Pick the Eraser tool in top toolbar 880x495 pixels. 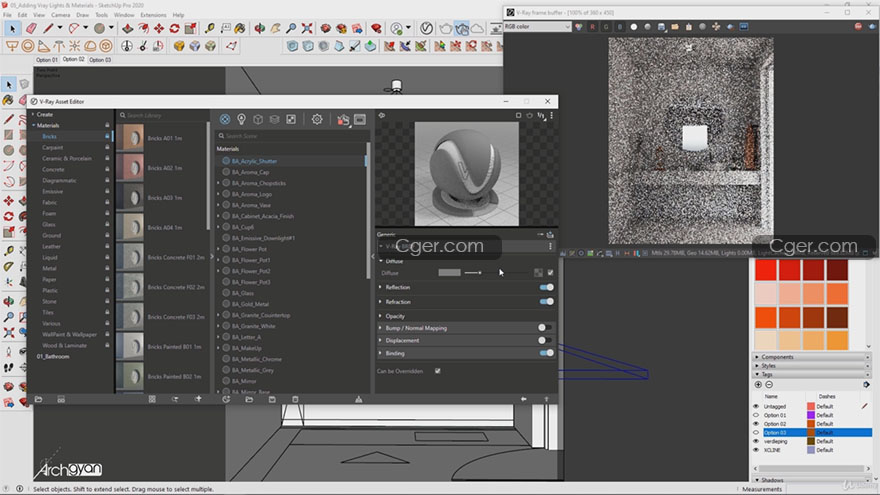[31, 28]
